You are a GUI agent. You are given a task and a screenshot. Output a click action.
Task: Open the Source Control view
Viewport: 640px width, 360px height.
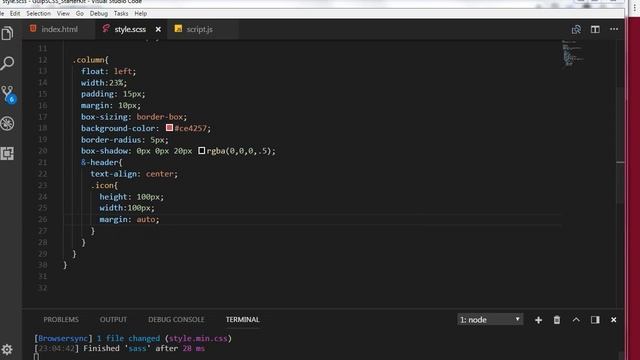[8, 94]
